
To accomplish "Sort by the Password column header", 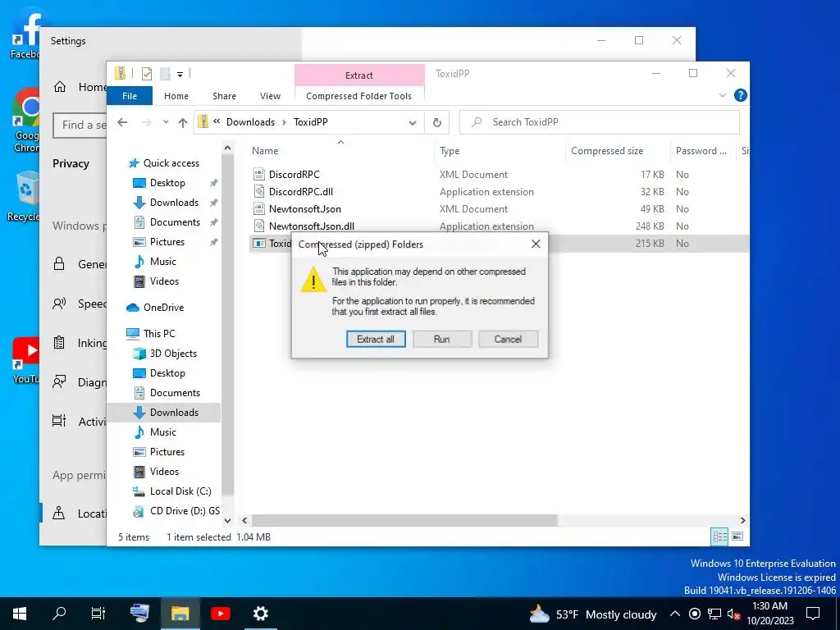I will [702, 151].
